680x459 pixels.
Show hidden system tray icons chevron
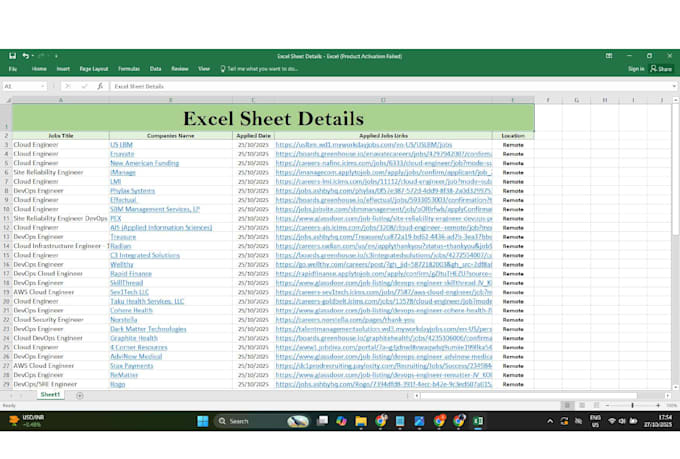[x=550, y=421]
